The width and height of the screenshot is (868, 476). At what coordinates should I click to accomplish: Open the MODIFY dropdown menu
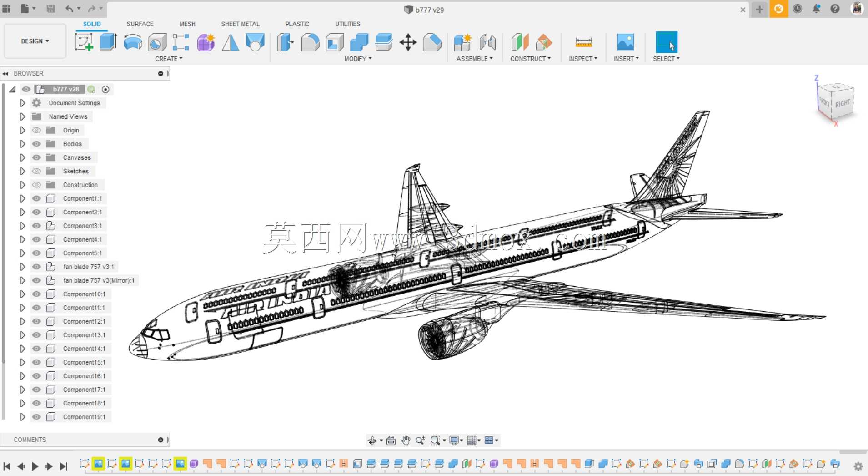pos(358,59)
